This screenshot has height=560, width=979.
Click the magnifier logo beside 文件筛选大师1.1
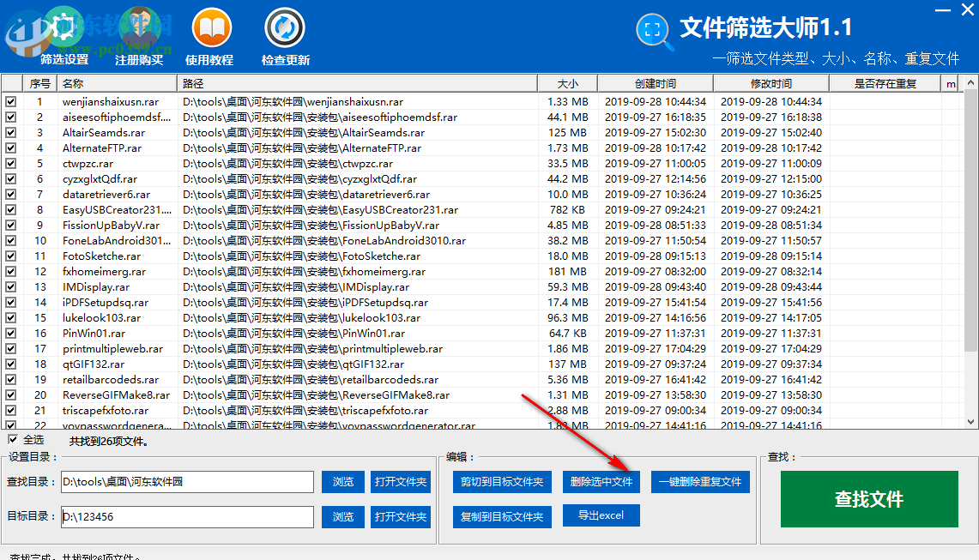pos(655,31)
